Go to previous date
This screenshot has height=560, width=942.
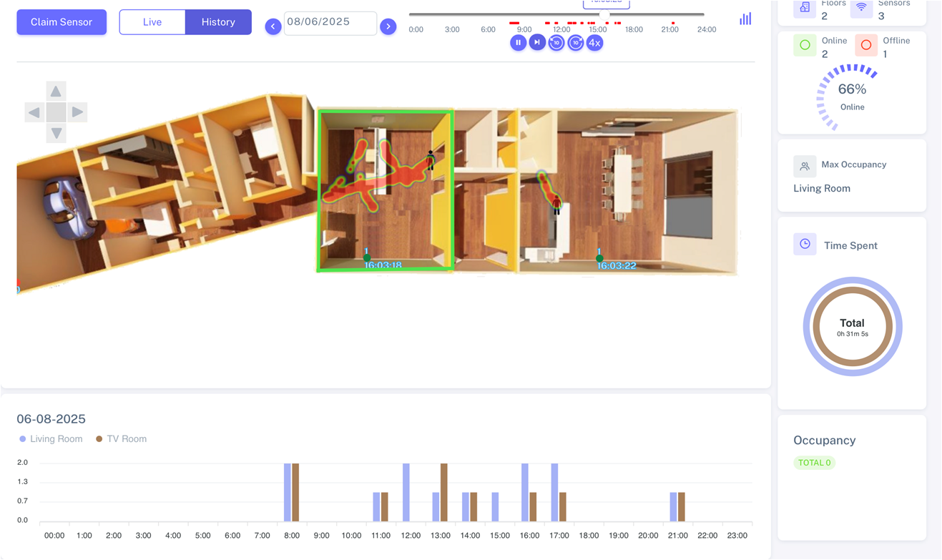point(273,26)
